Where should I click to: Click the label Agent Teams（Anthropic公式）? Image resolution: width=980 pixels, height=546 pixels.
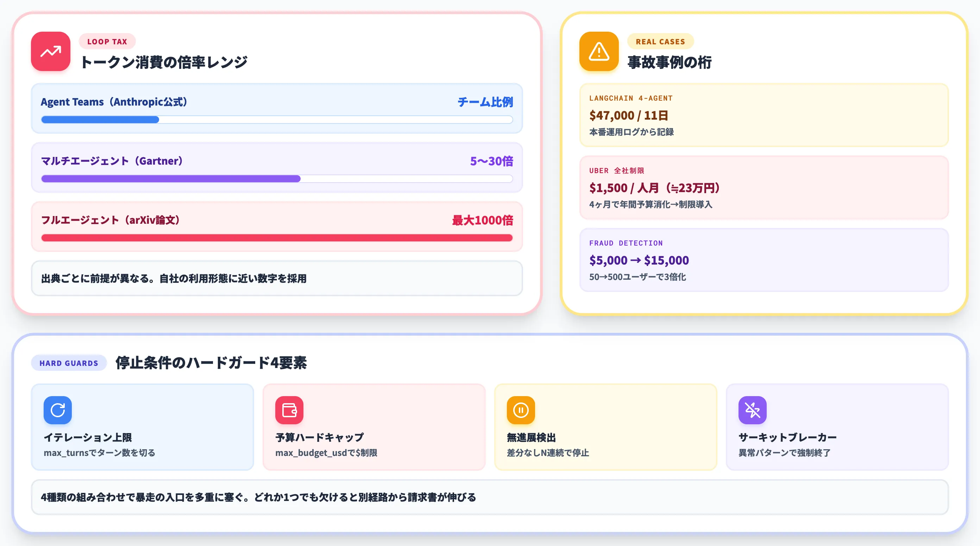click(114, 102)
